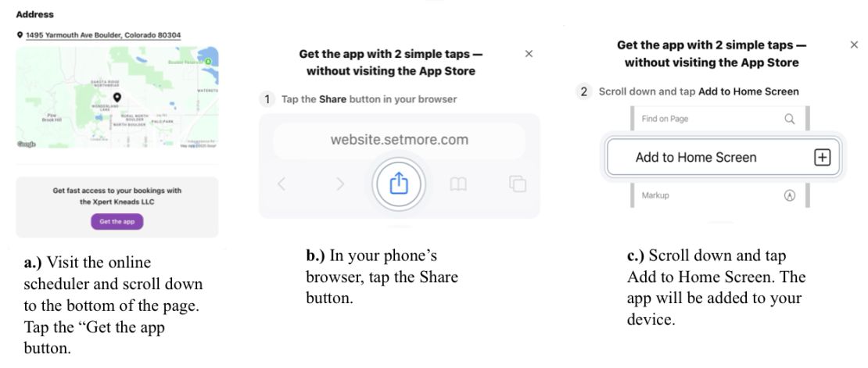Click the purple Get the app button
The height and width of the screenshot is (368, 868).
click(x=117, y=222)
